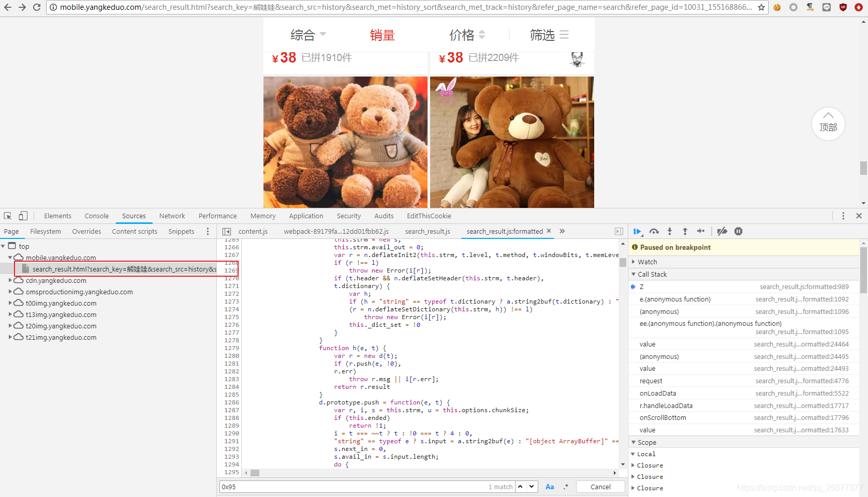Toggle pause on exceptions
This screenshot has width=868, height=497.
pyautogui.click(x=739, y=231)
